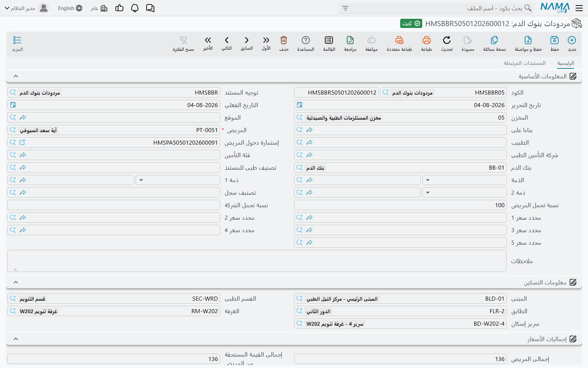Screen dimensions: 588x368
Task: Click the جديد (New) toolbar icon
Action: pyautogui.click(x=572, y=40)
